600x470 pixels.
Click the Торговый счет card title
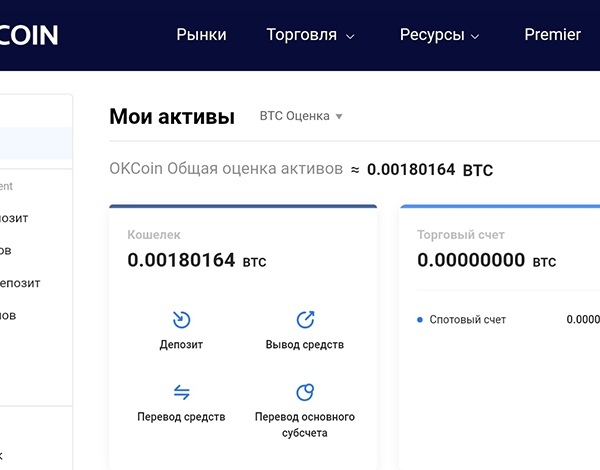pos(460,235)
